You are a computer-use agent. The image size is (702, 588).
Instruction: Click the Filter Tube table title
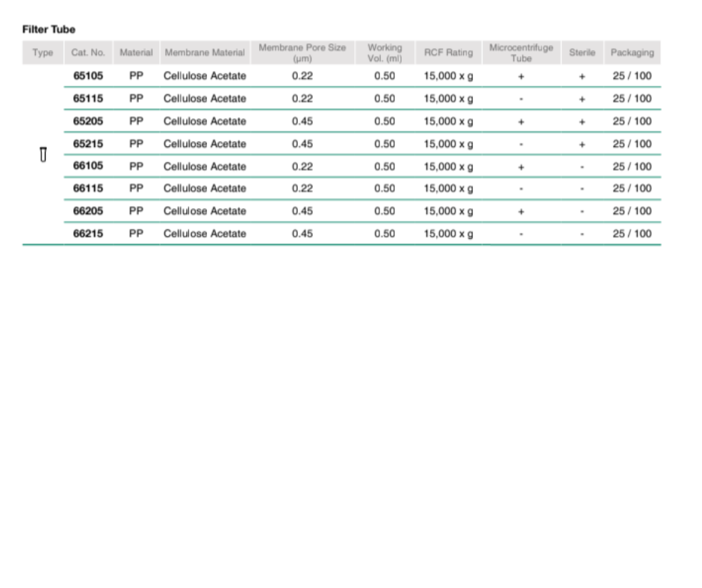tap(49, 29)
